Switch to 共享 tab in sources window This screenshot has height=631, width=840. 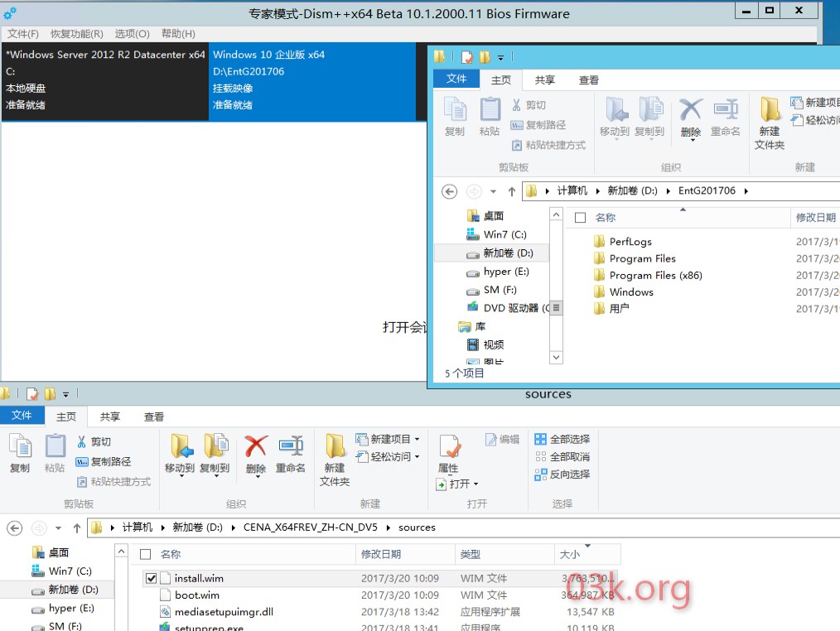[110, 417]
